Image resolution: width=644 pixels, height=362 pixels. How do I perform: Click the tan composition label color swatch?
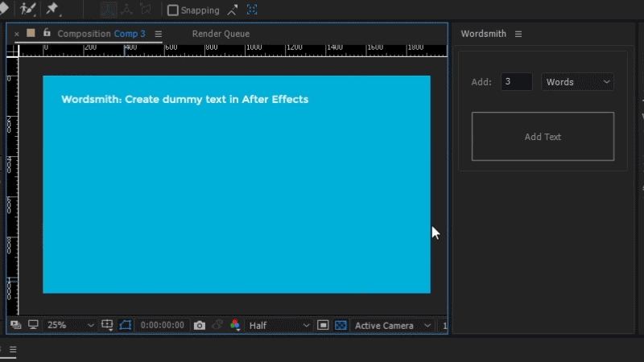click(x=31, y=33)
